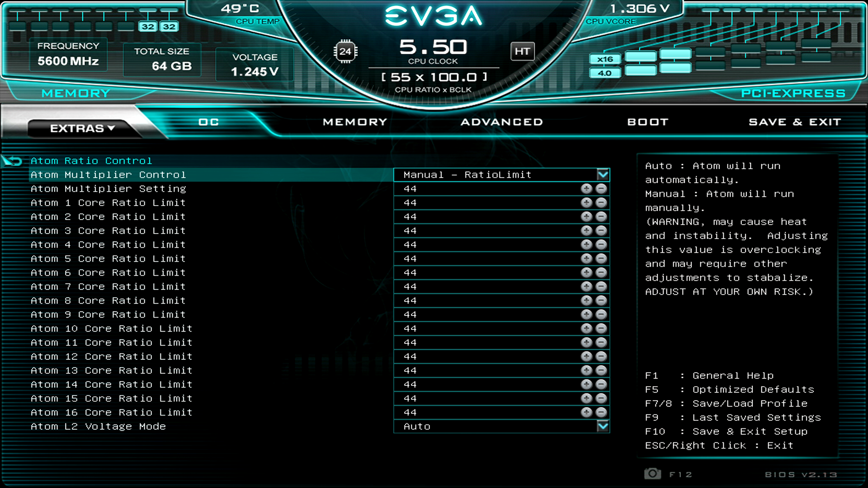The image size is (868, 488).
Task: Open the BOOT tab
Action: (x=648, y=122)
